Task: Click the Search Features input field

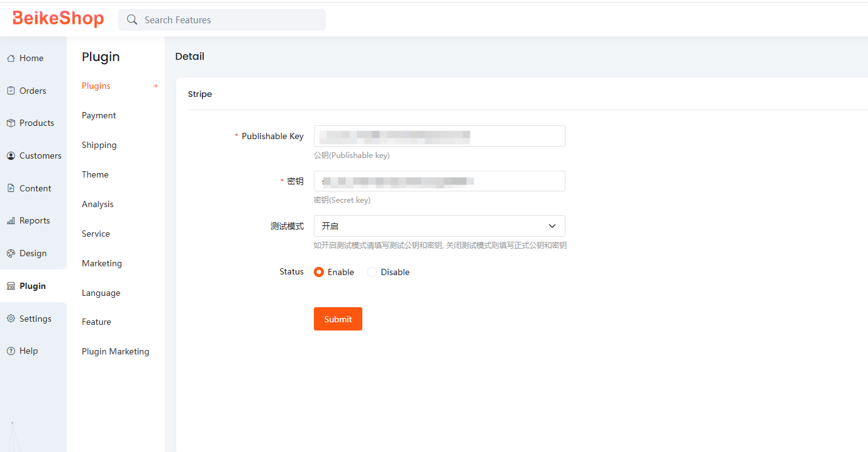Action: [222, 20]
